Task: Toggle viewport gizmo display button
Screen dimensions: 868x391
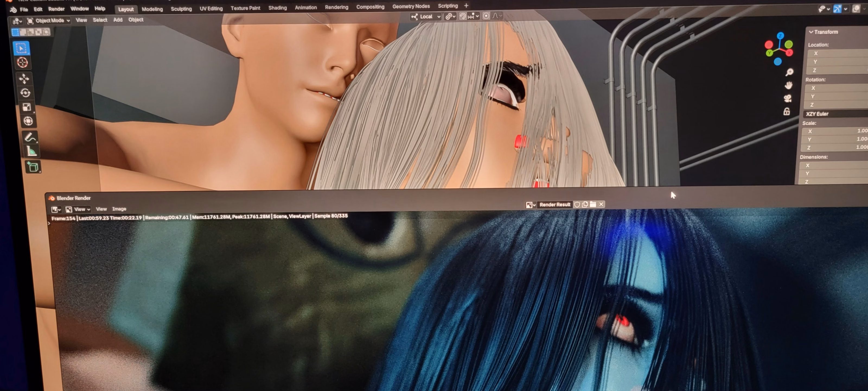Action: tap(837, 9)
